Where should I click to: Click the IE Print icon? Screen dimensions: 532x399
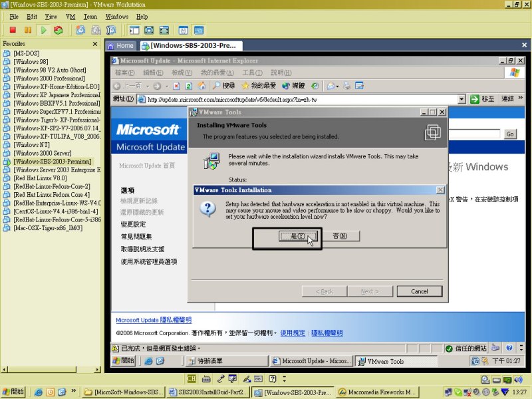(x=346, y=86)
